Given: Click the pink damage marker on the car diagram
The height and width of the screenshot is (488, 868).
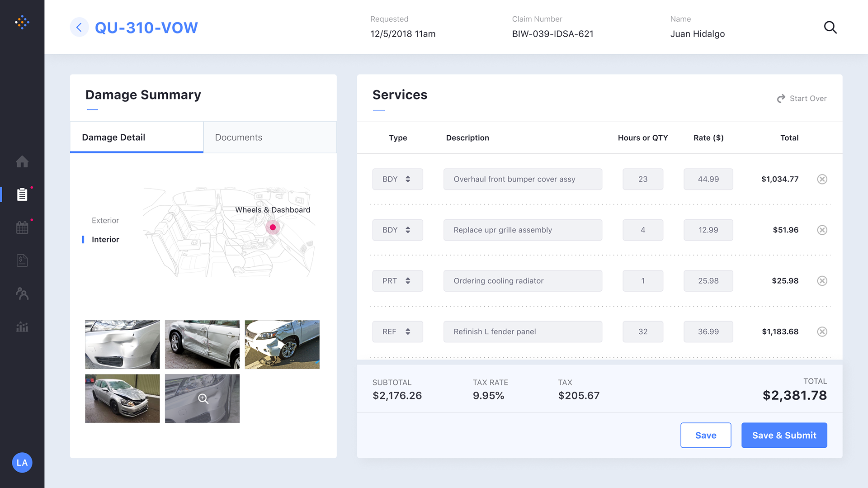Looking at the screenshot, I should [273, 227].
